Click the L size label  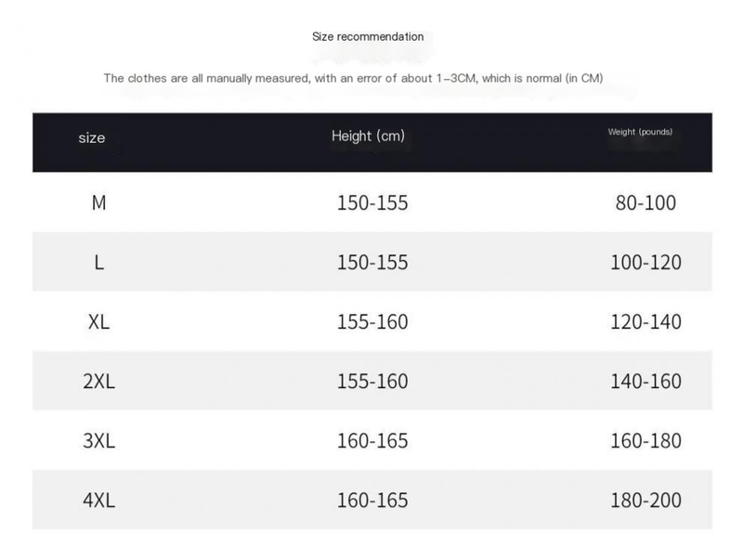click(98, 263)
